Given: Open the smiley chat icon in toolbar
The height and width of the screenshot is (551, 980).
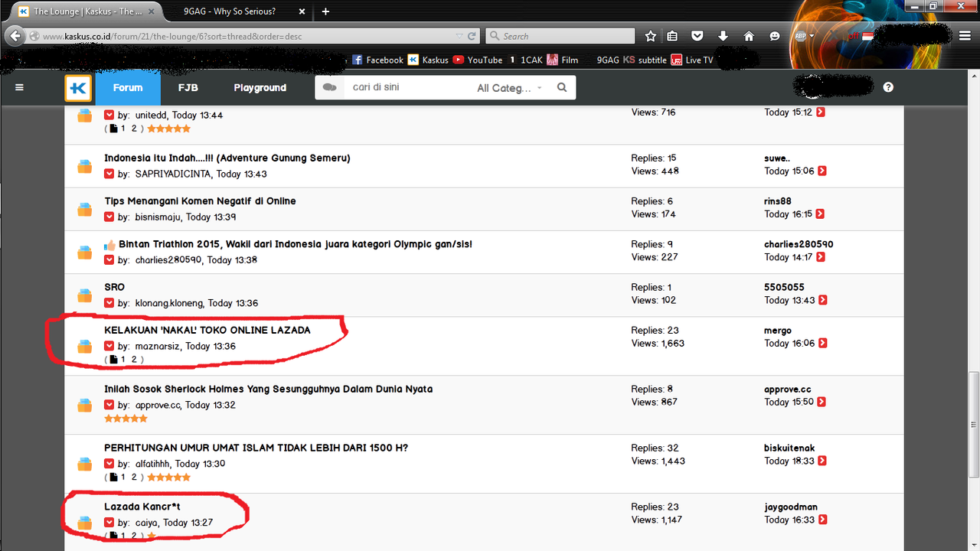Looking at the screenshot, I should (x=775, y=36).
